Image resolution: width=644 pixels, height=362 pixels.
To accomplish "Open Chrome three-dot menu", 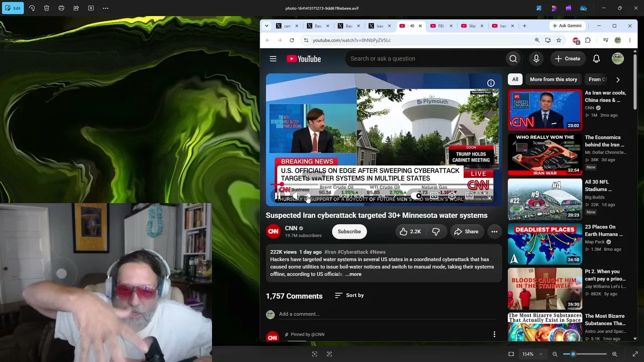I will pos(630,40).
